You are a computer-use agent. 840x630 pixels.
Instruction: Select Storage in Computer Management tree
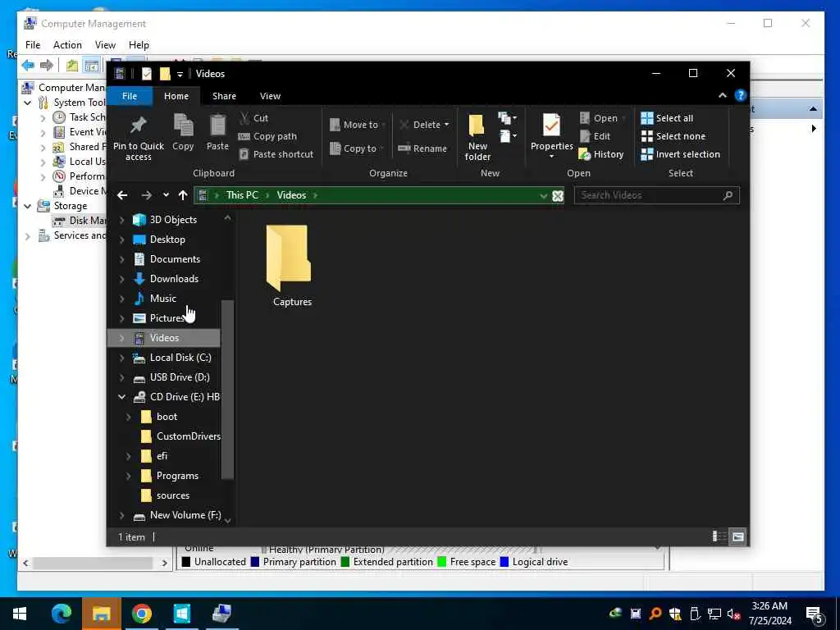pos(71,206)
